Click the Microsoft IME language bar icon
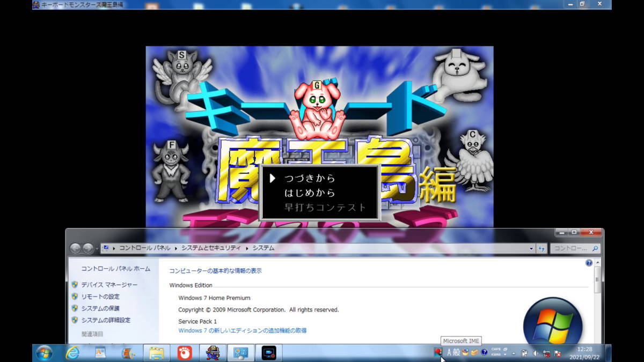 click(x=438, y=352)
